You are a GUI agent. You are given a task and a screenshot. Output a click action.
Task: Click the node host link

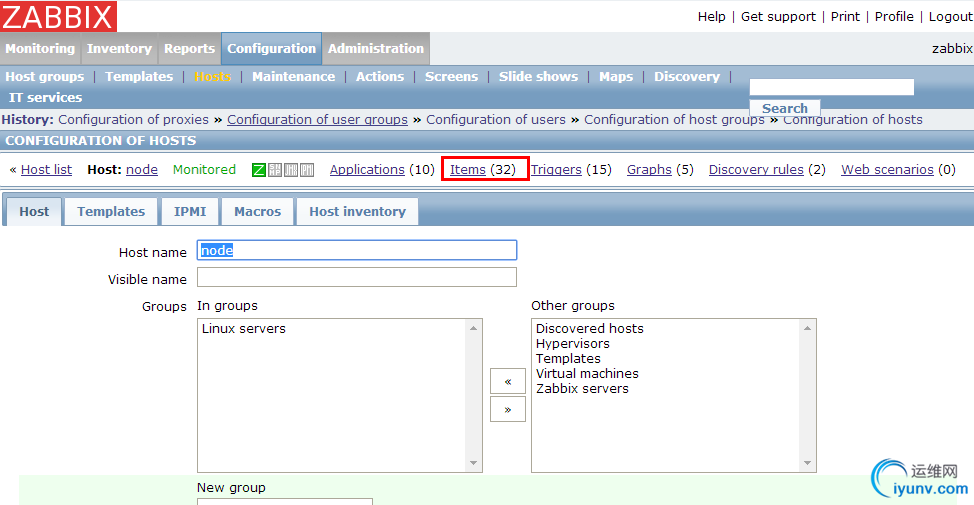pos(142,170)
